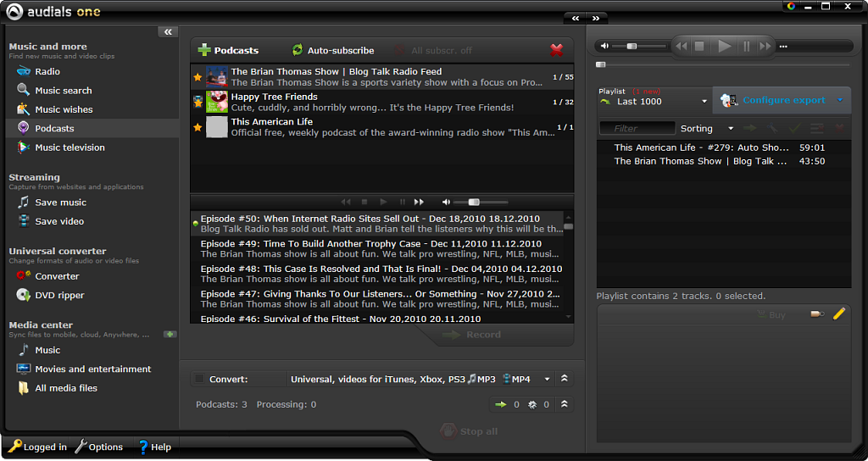Click The Brian Thomas Show thumbnail
Viewport: 868px width, 461px height.
pyautogui.click(x=217, y=77)
